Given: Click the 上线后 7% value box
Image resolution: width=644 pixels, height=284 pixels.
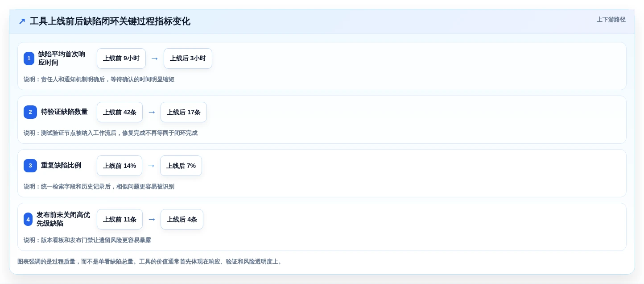Looking at the screenshot, I should point(181,166).
